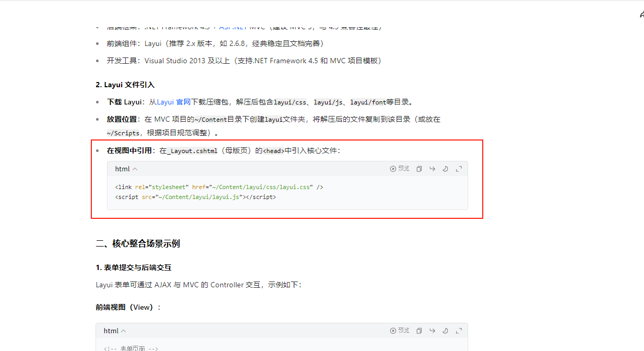Viewport: 644px width, 351px height.
Task: Click the inline code layui/font
Action: 368,102
